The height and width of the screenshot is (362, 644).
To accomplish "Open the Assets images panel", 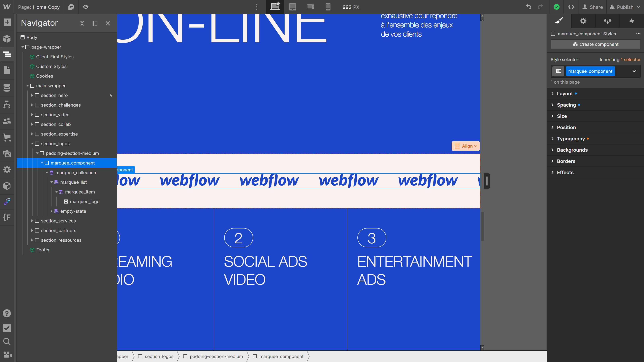I will tap(7, 153).
